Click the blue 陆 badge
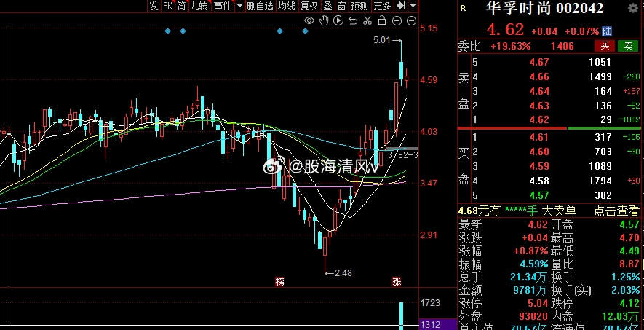Image resolution: width=644 pixels, height=330 pixels. (x=607, y=31)
